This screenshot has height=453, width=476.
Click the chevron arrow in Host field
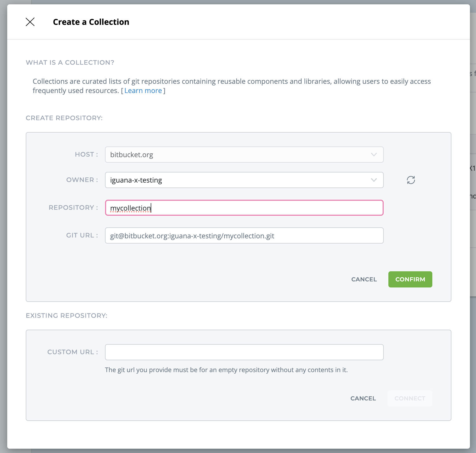pos(374,155)
